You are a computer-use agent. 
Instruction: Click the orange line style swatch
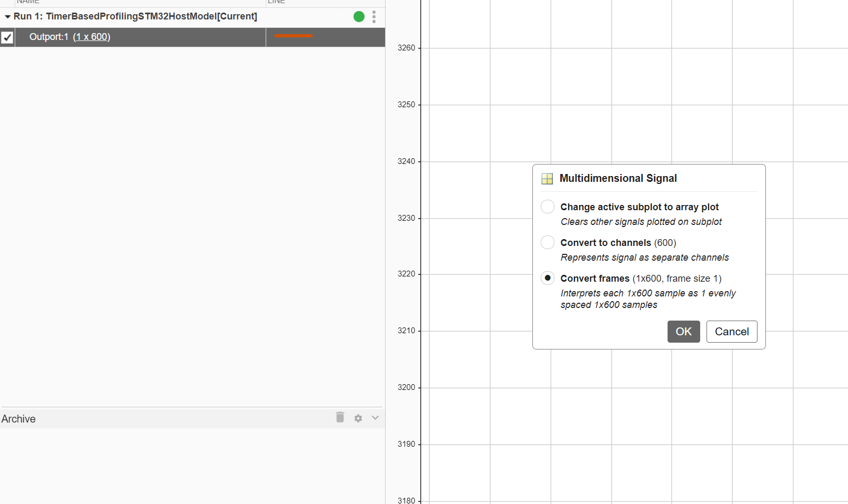coord(293,36)
